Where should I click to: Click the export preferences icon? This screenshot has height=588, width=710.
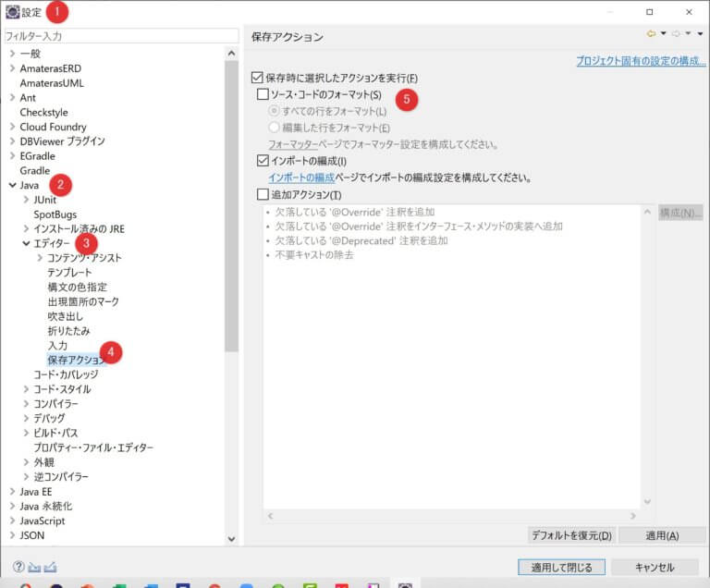click(x=51, y=567)
